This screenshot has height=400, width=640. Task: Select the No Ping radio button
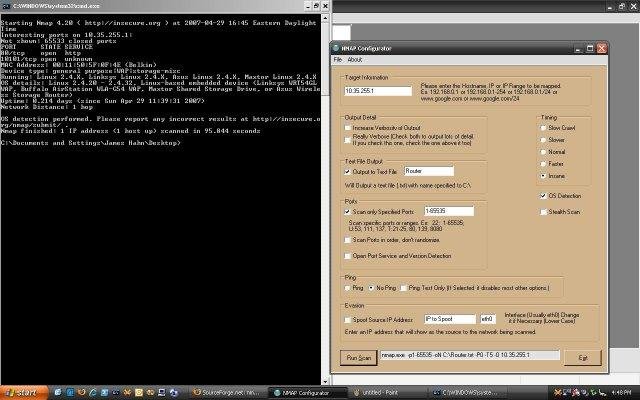click(371, 288)
